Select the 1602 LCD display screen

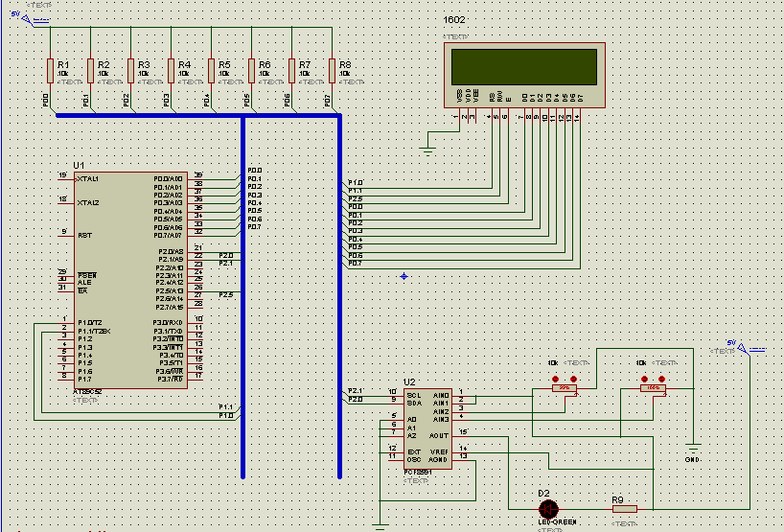tap(524, 67)
